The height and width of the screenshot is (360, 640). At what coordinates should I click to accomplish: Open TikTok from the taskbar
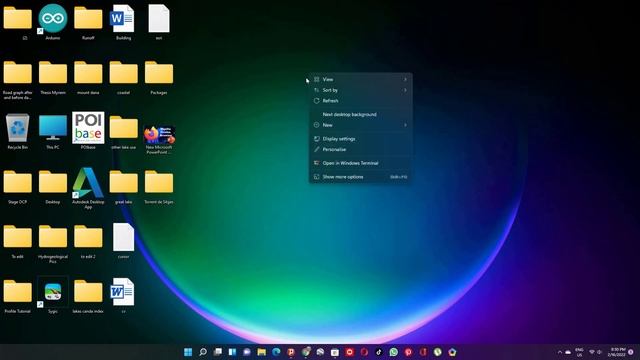pyautogui.click(x=379, y=352)
